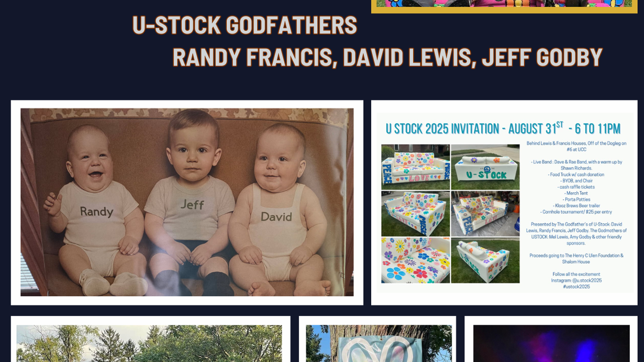Click the invitation title with August 31st date
The width and height of the screenshot is (644, 362).
503,128
